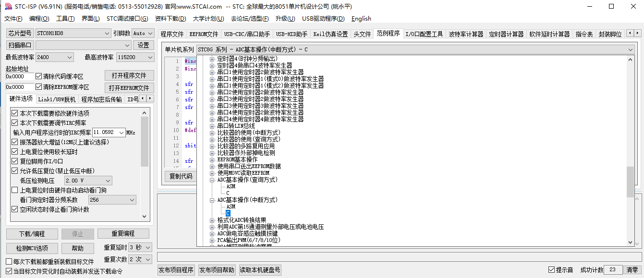Disable 复位脚用作I/O口 option

click(x=15, y=161)
